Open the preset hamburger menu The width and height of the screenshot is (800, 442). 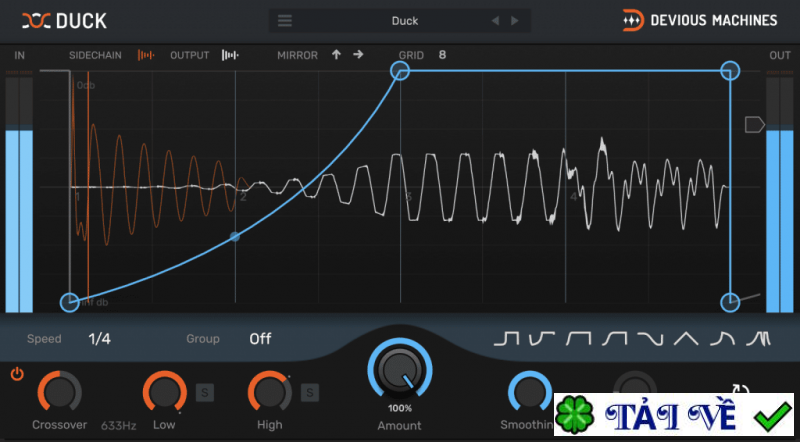tap(285, 21)
